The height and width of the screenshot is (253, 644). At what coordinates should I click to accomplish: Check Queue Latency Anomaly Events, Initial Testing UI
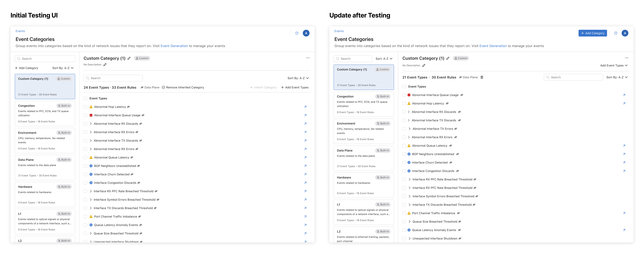point(85,225)
